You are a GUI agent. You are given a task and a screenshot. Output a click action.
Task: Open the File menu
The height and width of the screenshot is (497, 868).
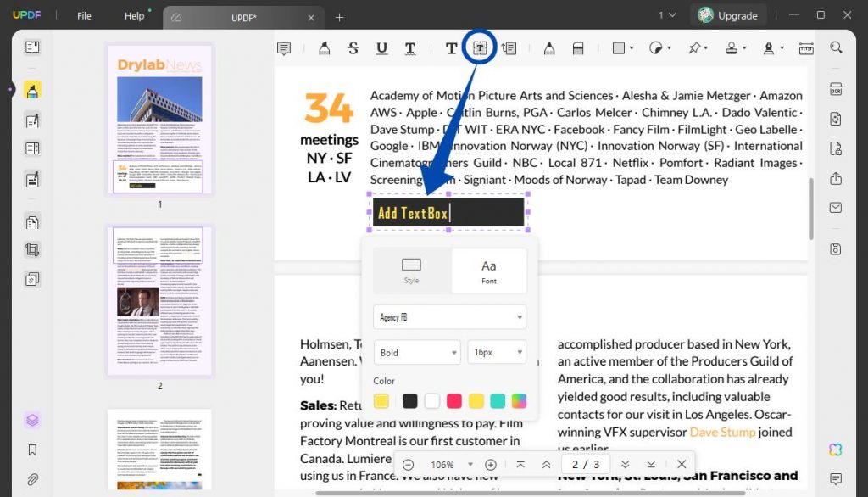86,14
